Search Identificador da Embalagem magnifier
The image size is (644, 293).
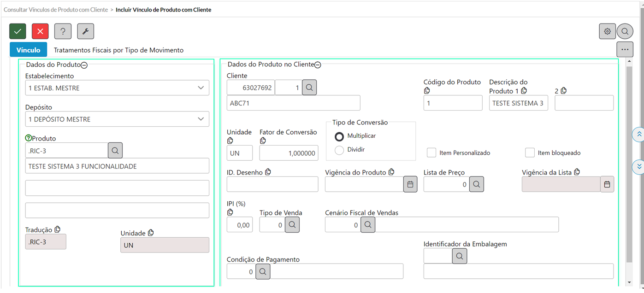pyautogui.click(x=460, y=256)
